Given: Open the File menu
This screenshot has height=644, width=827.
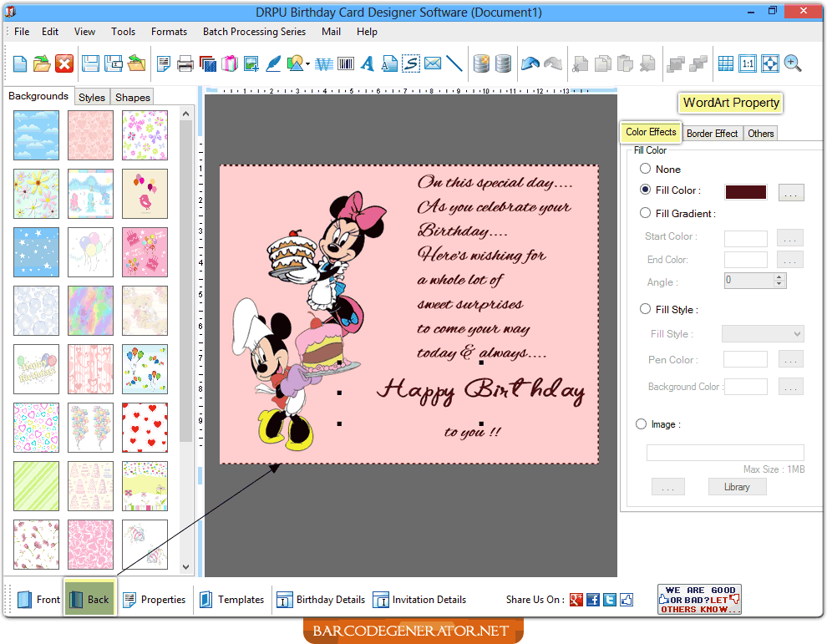Looking at the screenshot, I should 22,32.
